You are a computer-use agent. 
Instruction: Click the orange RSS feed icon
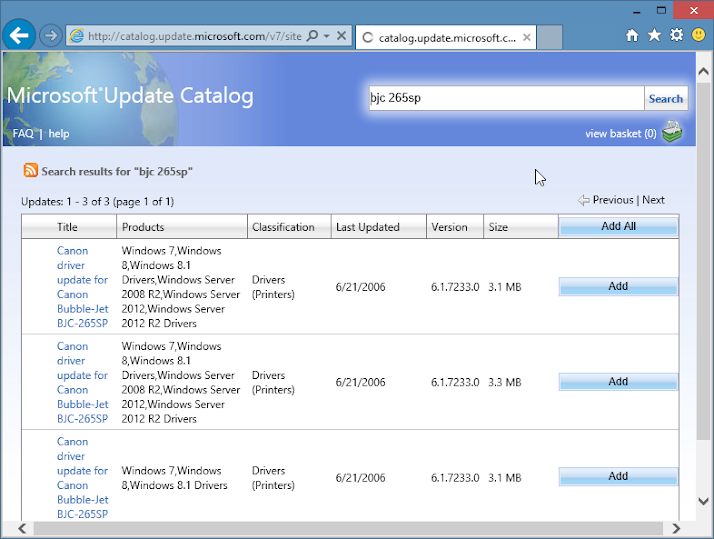[x=31, y=170]
